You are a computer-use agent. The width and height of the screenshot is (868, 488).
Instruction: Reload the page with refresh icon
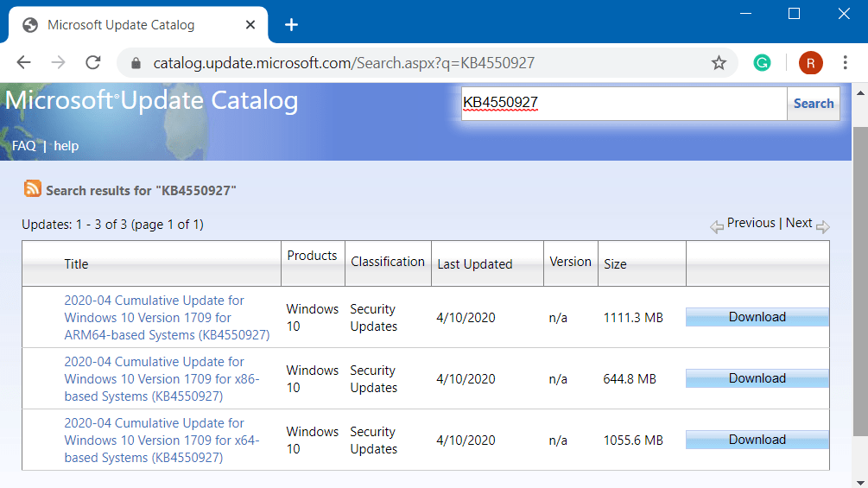pyautogui.click(x=93, y=62)
